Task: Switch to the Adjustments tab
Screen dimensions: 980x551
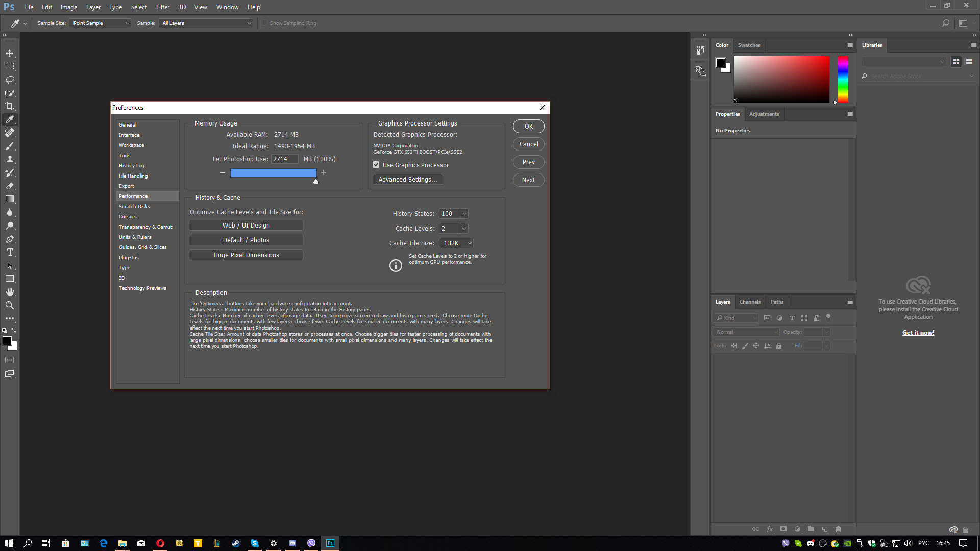Action: (x=764, y=114)
